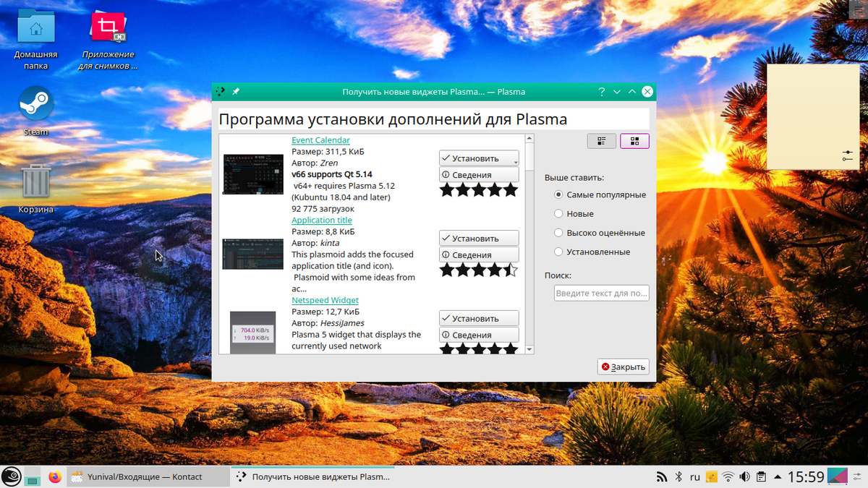This screenshot has width=868, height=488.
Task: Open Bluetooth settings from tray
Action: (678, 476)
